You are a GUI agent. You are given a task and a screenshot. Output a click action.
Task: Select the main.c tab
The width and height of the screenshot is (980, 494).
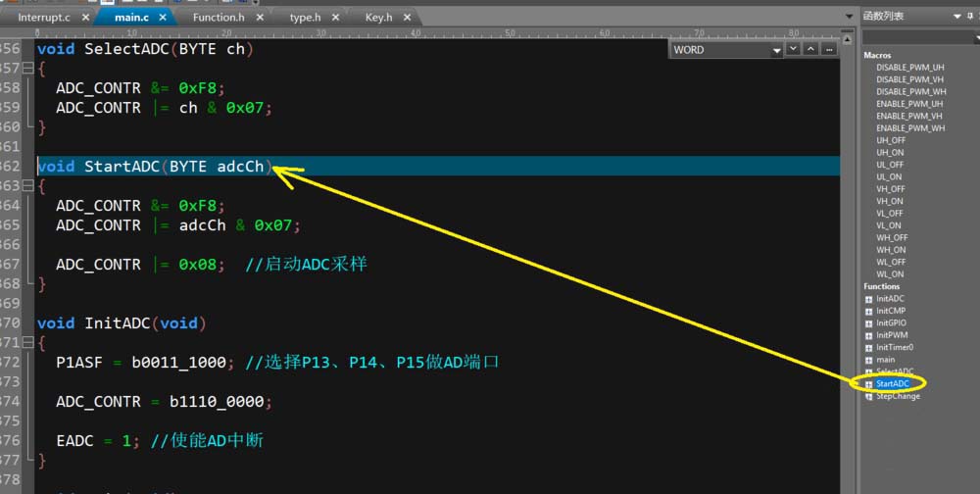pyautogui.click(x=131, y=18)
